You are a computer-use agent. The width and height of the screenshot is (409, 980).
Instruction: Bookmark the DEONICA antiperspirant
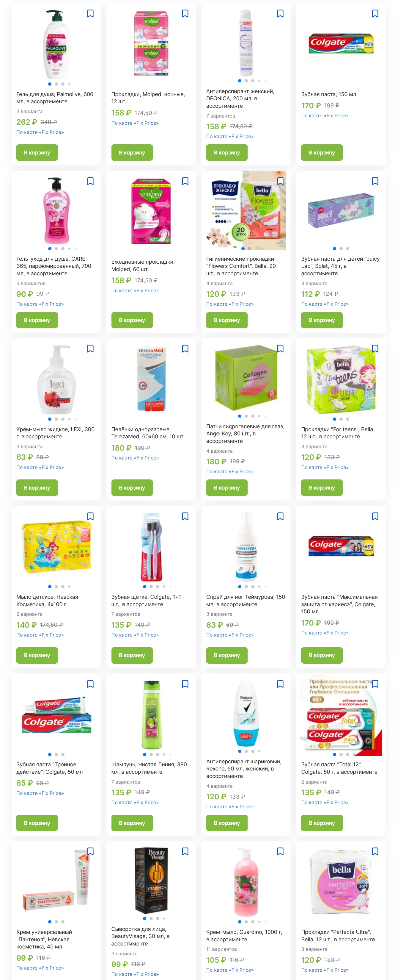pos(280,14)
